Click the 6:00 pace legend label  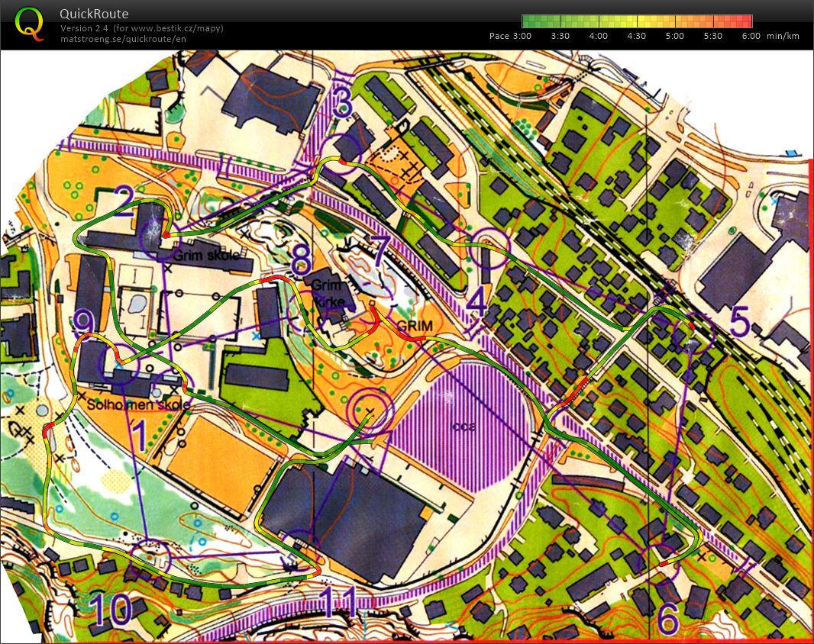pyautogui.click(x=751, y=36)
